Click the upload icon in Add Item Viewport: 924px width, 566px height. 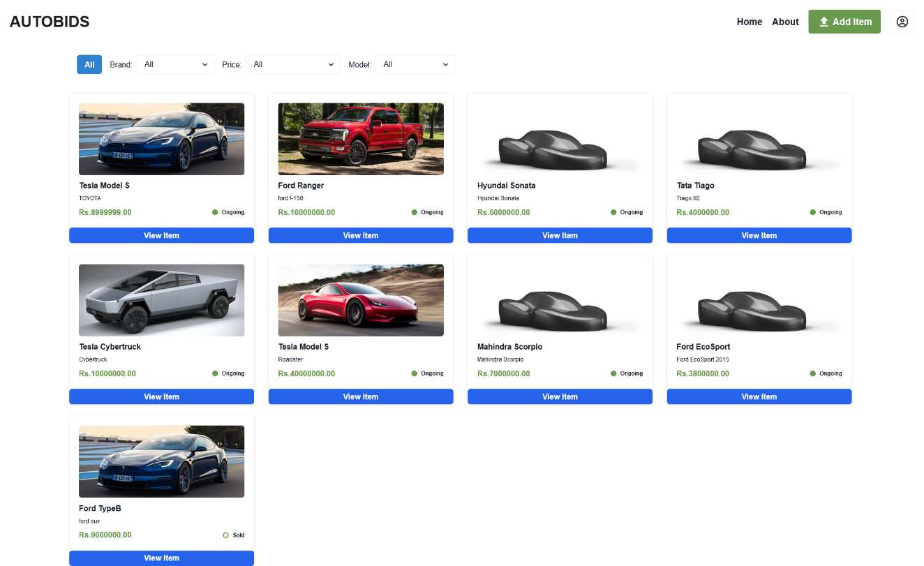824,22
